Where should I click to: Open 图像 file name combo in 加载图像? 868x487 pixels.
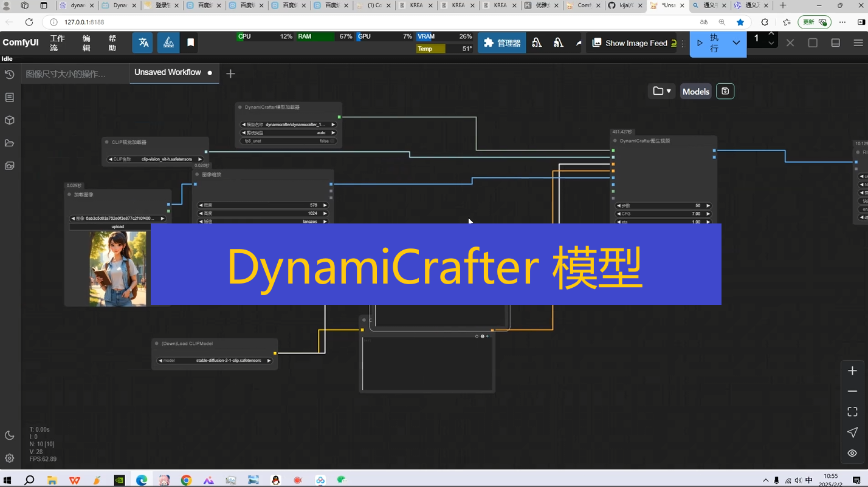pos(117,219)
